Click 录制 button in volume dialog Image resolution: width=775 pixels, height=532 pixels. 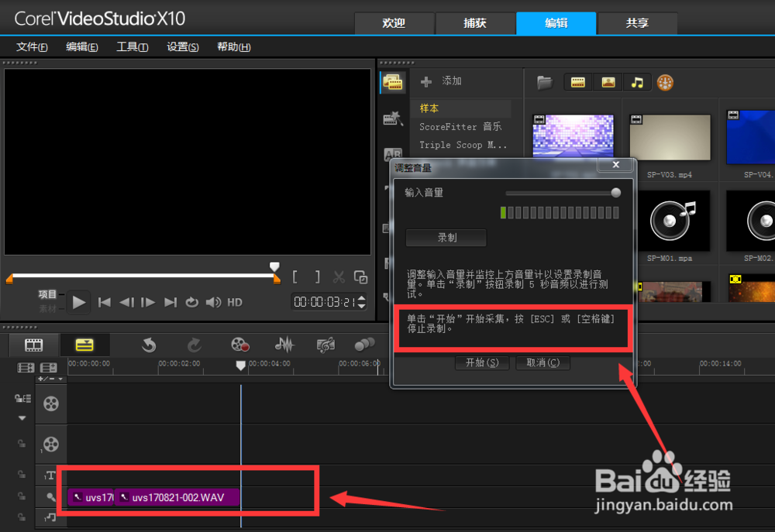click(446, 238)
